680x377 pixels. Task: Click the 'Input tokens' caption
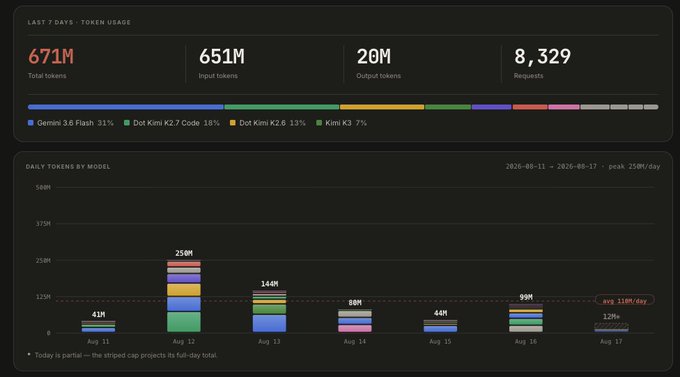click(x=218, y=75)
